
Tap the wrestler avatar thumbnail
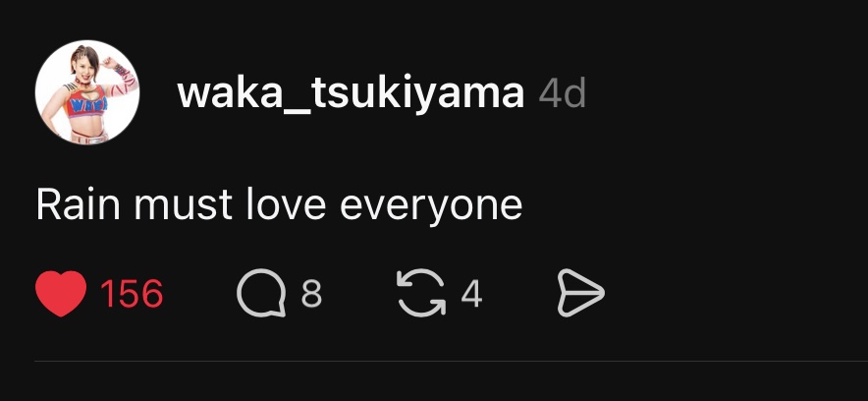coord(87,92)
